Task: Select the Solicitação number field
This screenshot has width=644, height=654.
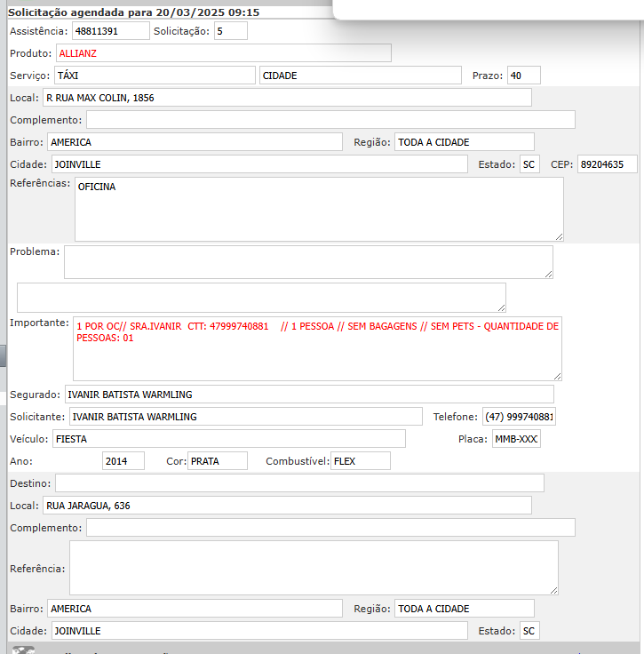Action: (230, 31)
